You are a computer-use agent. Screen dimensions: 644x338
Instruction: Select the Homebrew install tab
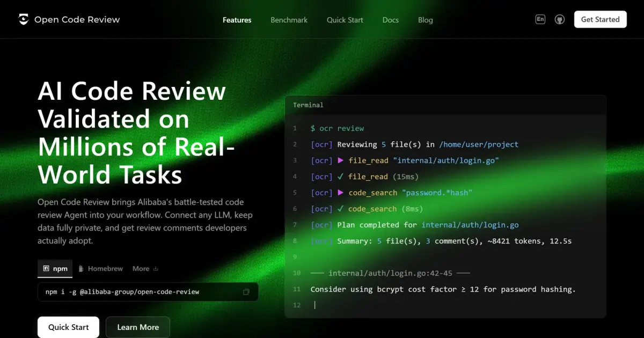click(101, 268)
